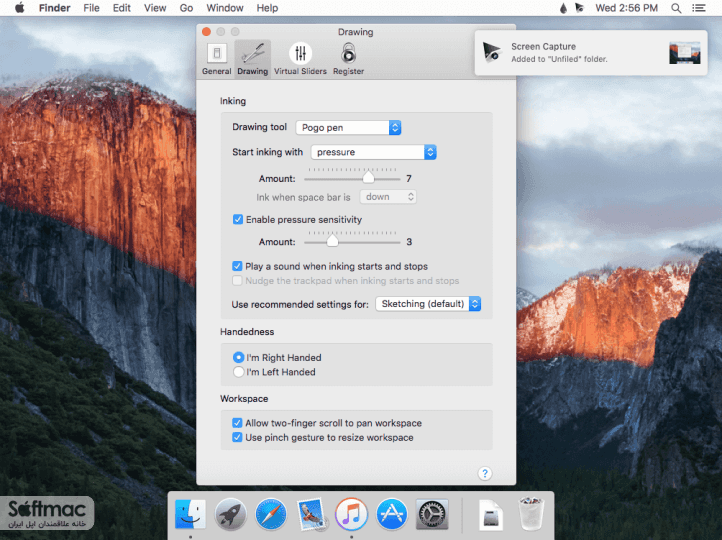Screen dimensions: 722x540
Task: Expand the Start inking with pressure dropdown
Action: pos(373,152)
